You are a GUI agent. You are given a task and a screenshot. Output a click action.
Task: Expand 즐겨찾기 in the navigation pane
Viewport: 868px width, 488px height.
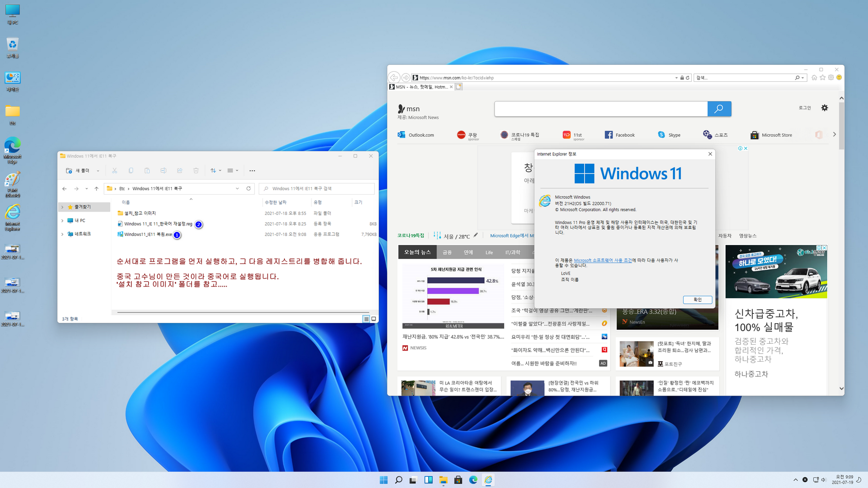pyautogui.click(x=62, y=207)
